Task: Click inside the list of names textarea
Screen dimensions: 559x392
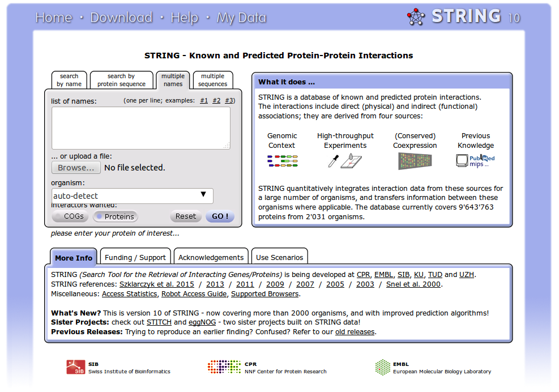Action: point(141,128)
